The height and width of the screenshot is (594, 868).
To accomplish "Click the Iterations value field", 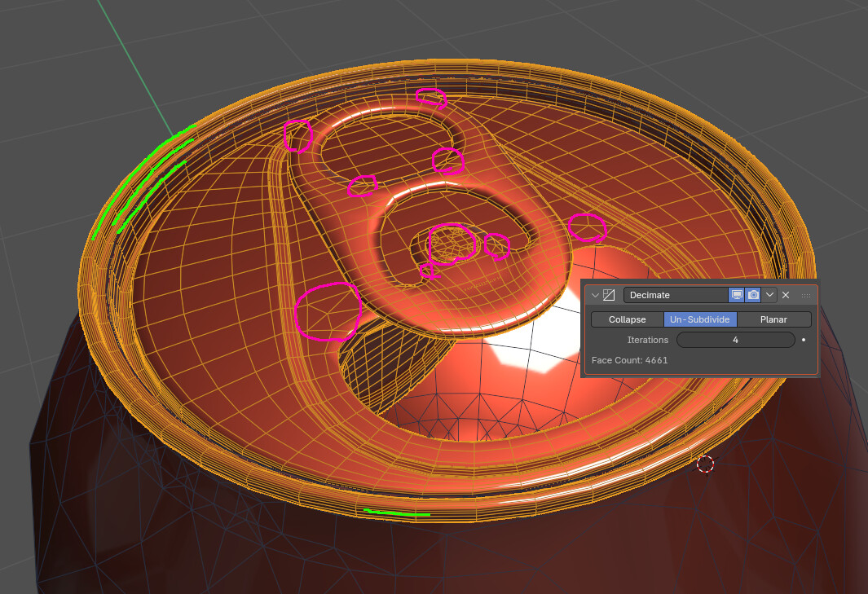I will (x=736, y=340).
